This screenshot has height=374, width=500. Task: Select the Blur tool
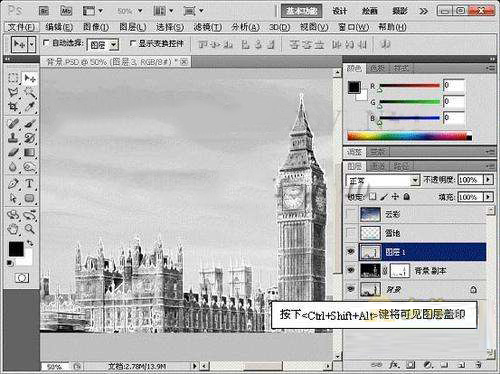[x=13, y=167]
